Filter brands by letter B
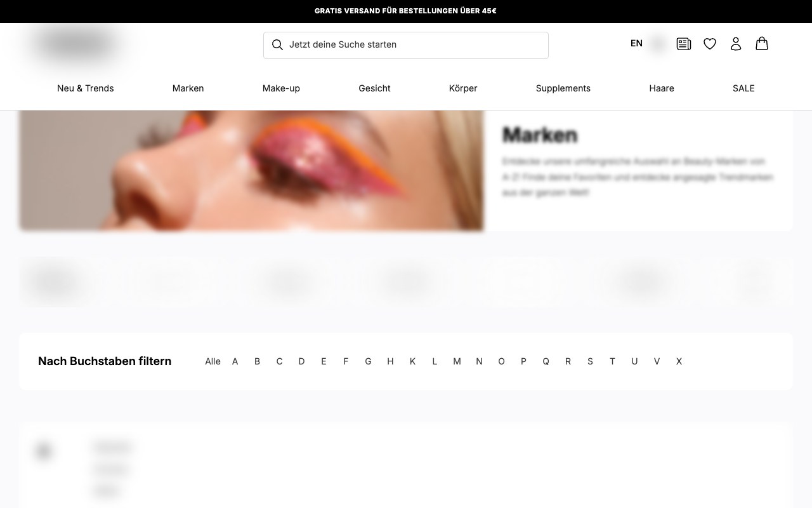Viewport: 812px width, 508px height. coord(257,361)
